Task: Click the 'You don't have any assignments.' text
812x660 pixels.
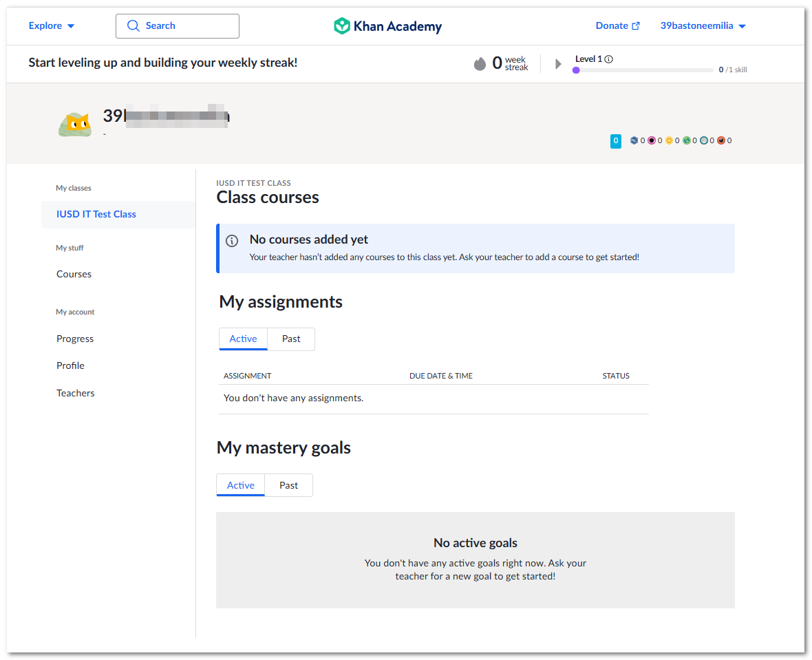Action: [294, 398]
